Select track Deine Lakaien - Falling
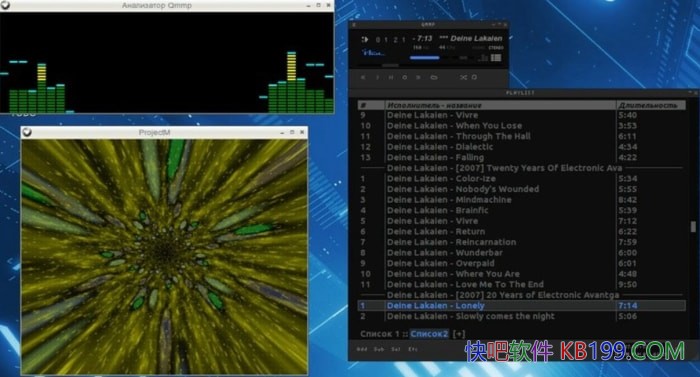 [521, 157]
